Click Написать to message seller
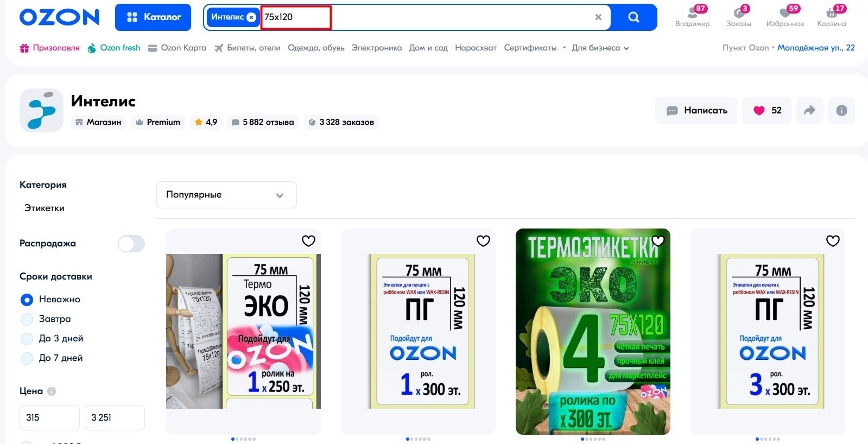This screenshot has width=868, height=444. pos(696,111)
